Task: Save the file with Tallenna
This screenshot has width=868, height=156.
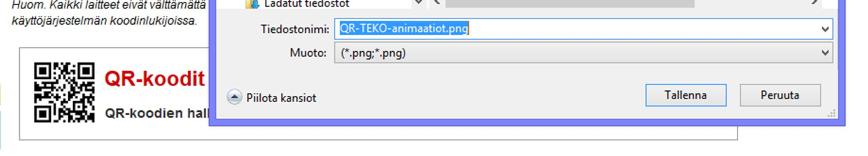Action: (x=686, y=95)
